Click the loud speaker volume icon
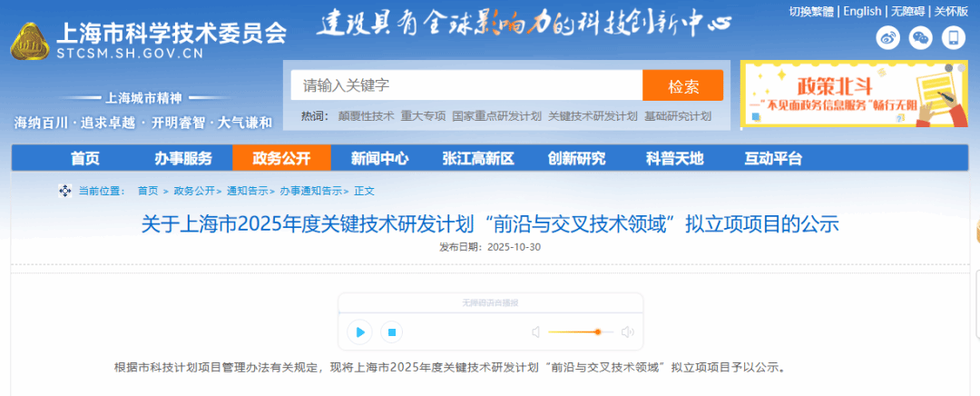 pyautogui.click(x=628, y=332)
